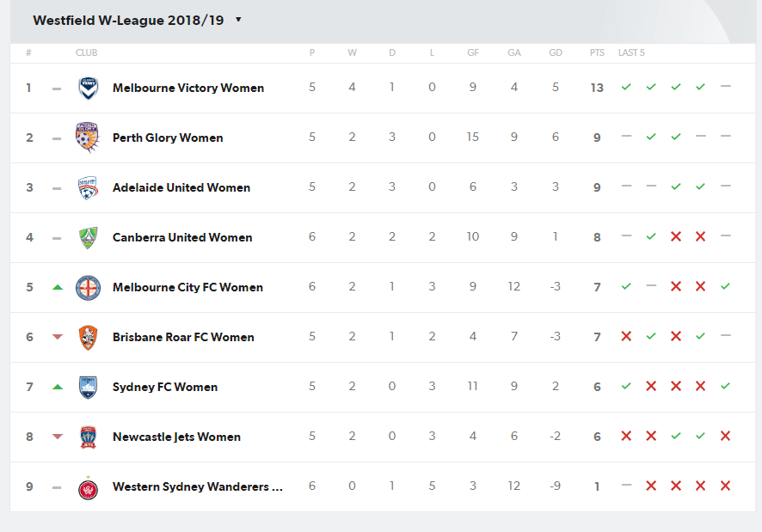Click the GD column header
The image size is (762, 532).
point(556,53)
